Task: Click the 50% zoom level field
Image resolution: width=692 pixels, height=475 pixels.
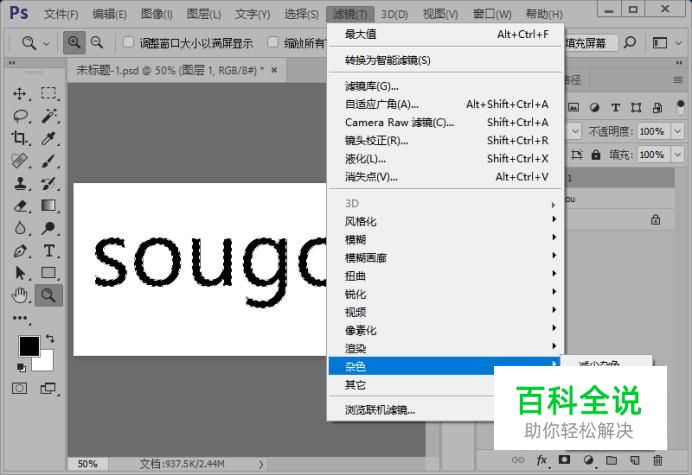Action: [88, 464]
